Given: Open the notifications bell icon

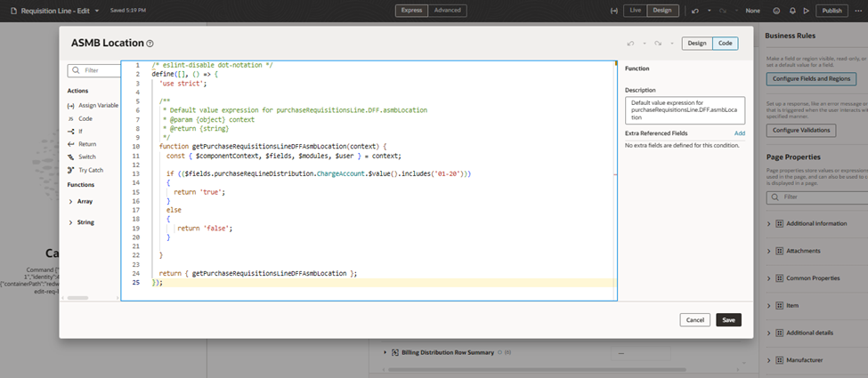Looking at the screenshot, I should (792, 11).
